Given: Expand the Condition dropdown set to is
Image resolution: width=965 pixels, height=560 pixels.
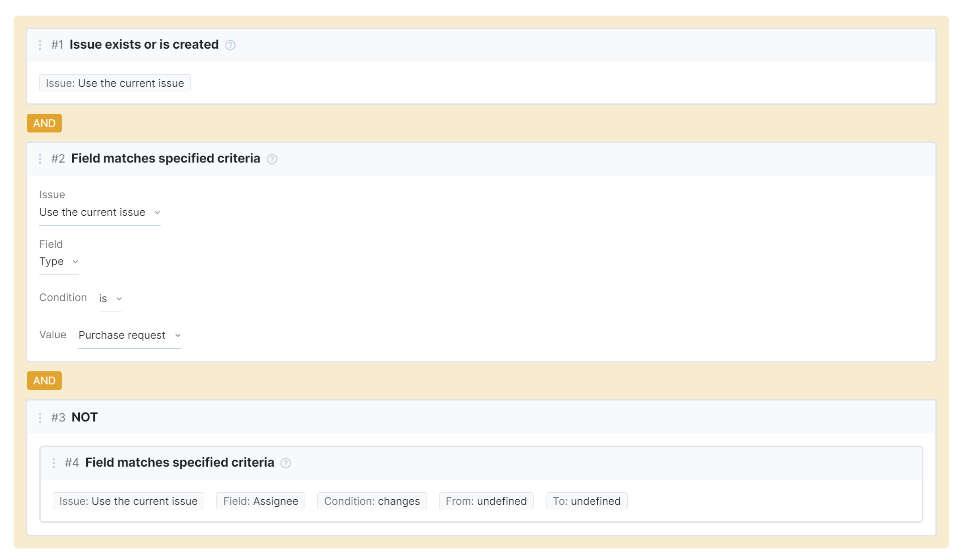Looking at the screenshot, I should pyautogui.click(x=110, y=299).
